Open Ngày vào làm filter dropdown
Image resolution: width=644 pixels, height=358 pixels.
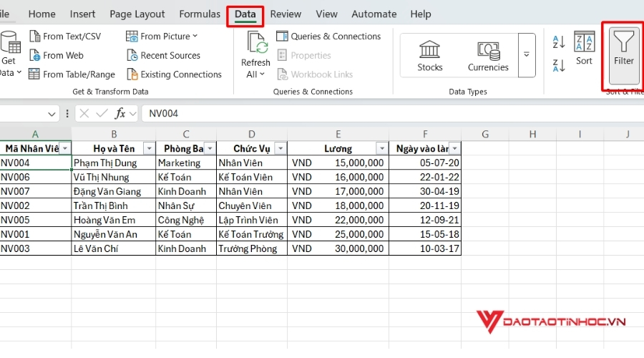pyautogui.click(x=454, y=148)
